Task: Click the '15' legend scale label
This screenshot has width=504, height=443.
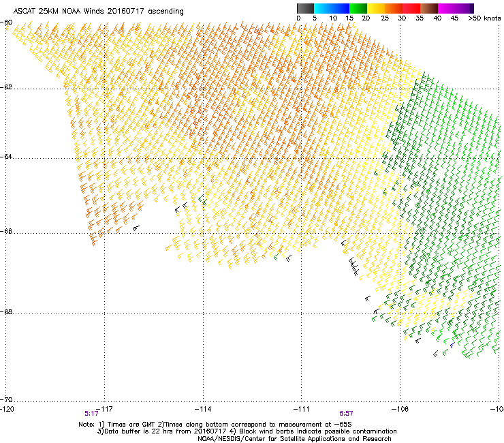Action: click(x=349, y=18)
